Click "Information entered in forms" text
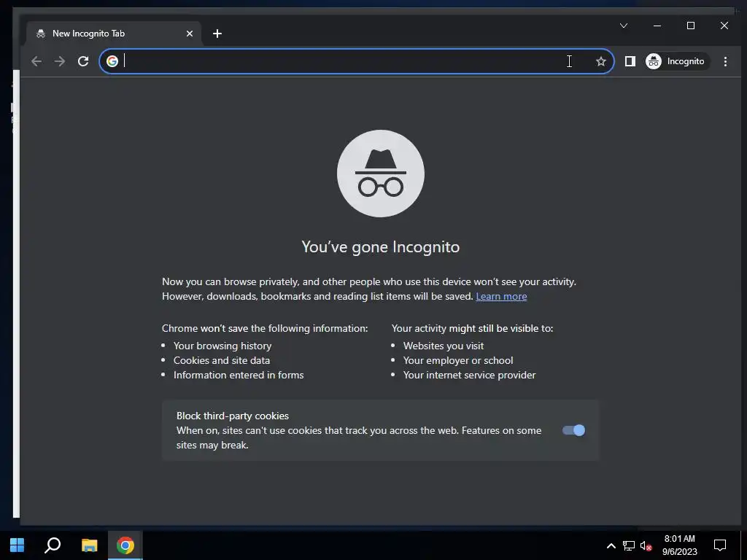 239,375
